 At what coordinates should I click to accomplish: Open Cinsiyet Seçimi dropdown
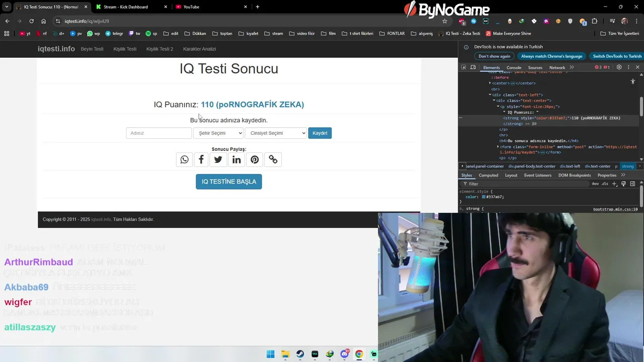[x=276, y=133]
